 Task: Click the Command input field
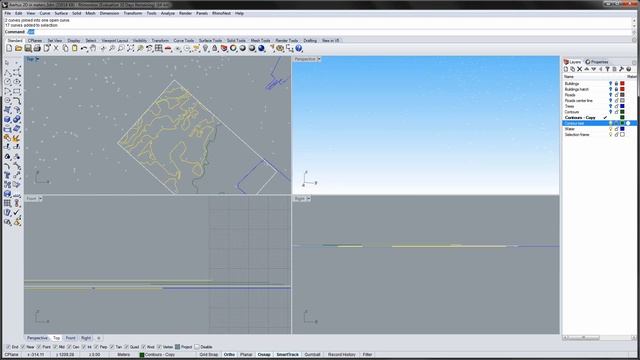pyautogui.click(x=329, y=32)
